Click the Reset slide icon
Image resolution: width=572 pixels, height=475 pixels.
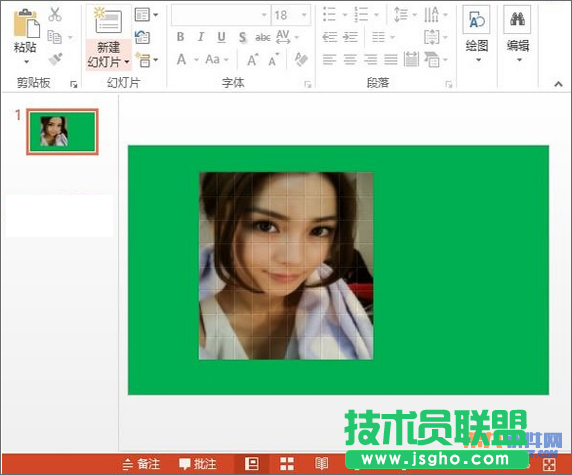(142, 37)
